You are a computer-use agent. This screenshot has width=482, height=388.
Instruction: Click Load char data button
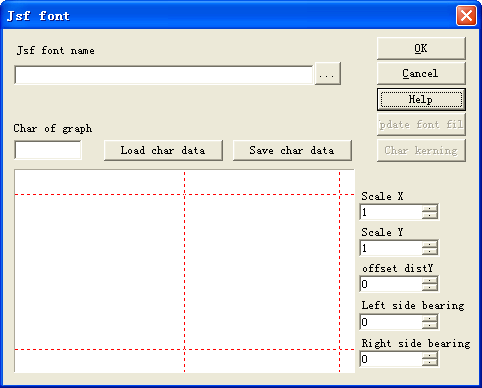click(x=163, y=150)
